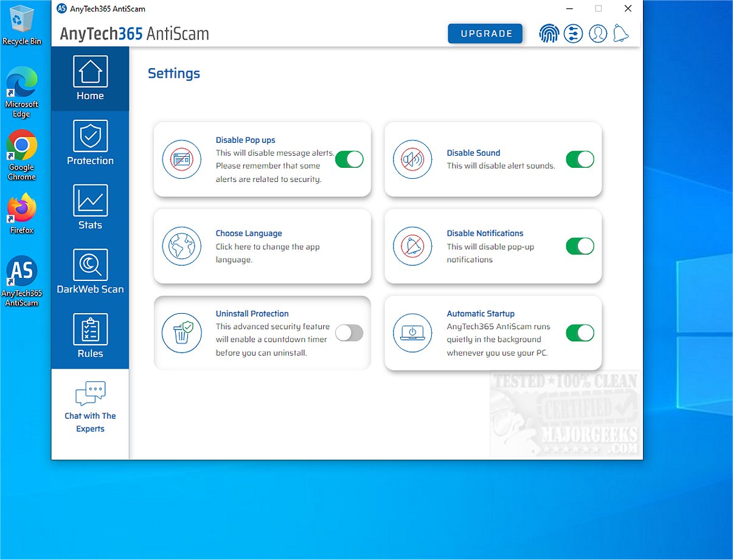This screenshot has width=733, height=560.
Task: Open the fingerprint icon in header
Action: pos(549,33)
